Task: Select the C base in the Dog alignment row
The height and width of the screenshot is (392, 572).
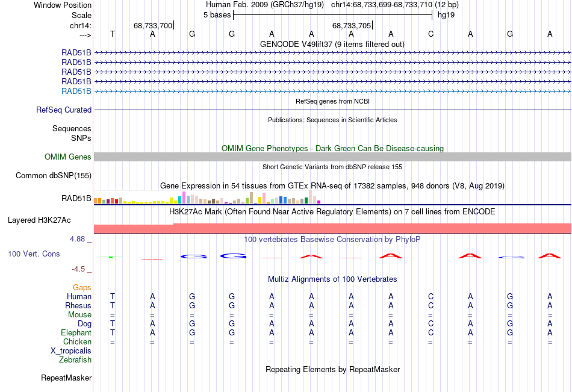Action: [x=431, y=324]
